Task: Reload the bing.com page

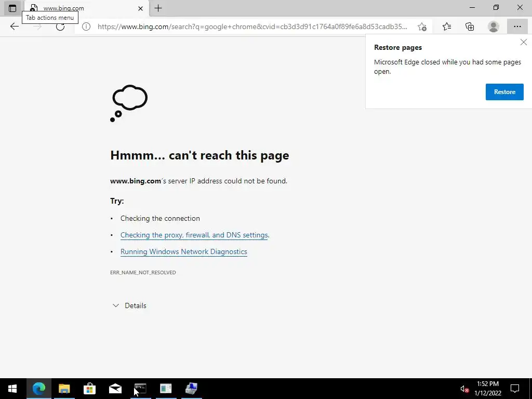Action: pos(60,26)
